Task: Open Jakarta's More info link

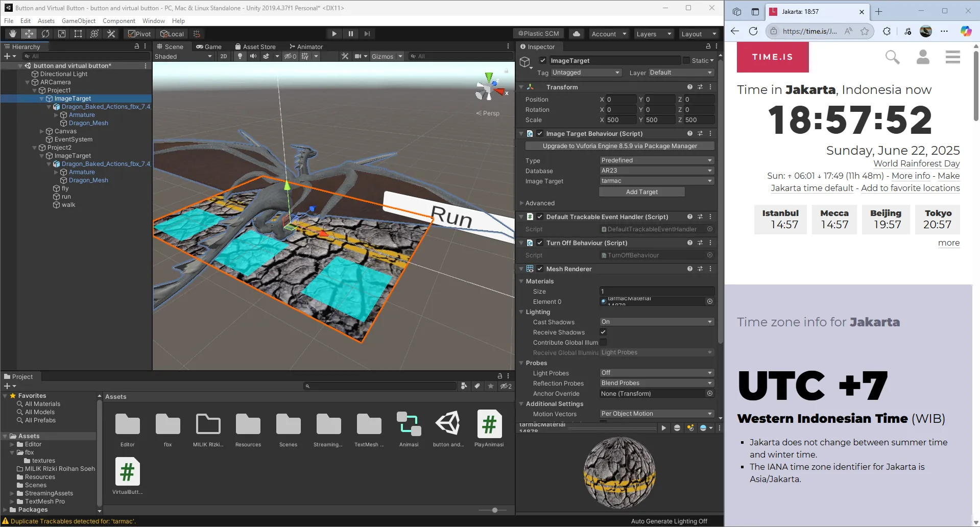Action: pos(911,176)
